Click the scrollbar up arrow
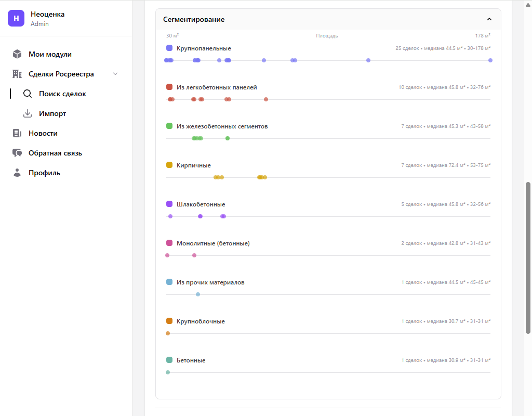Screen dimensions: 532x416 528,4
